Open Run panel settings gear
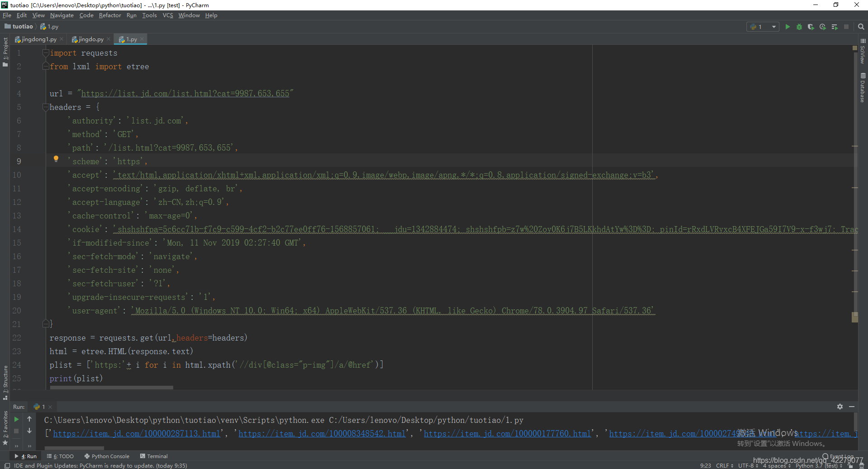 (x=840, y=407)
